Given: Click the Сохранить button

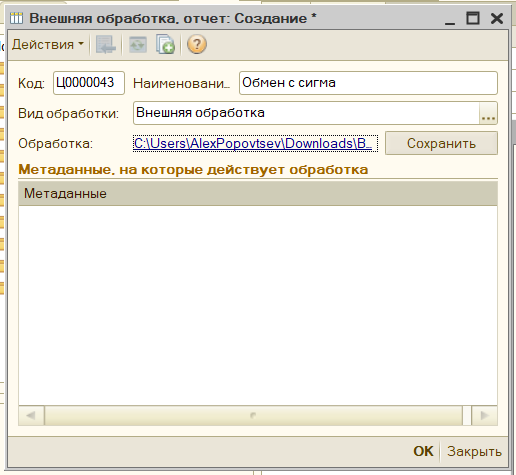Looking at the screenshot, I should pos(441,143).
